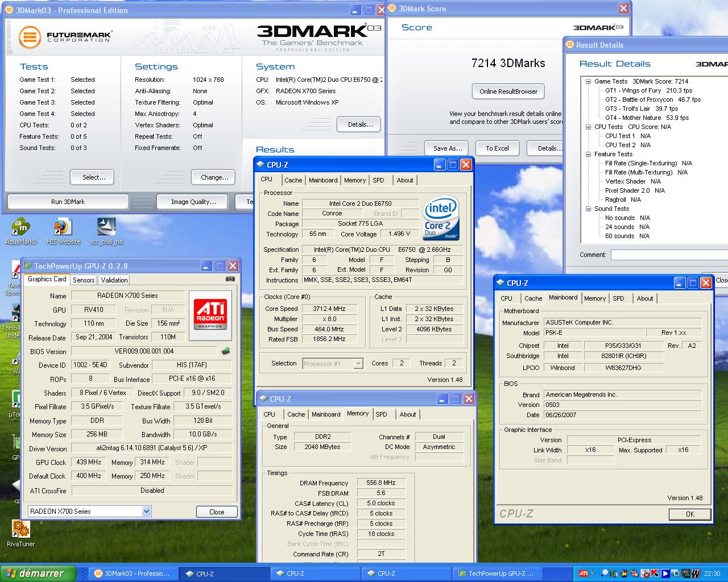Screen dimensions: 728x582
Task: Launch RivaTuner from the desktop
Action: click(x=21, y=533)
